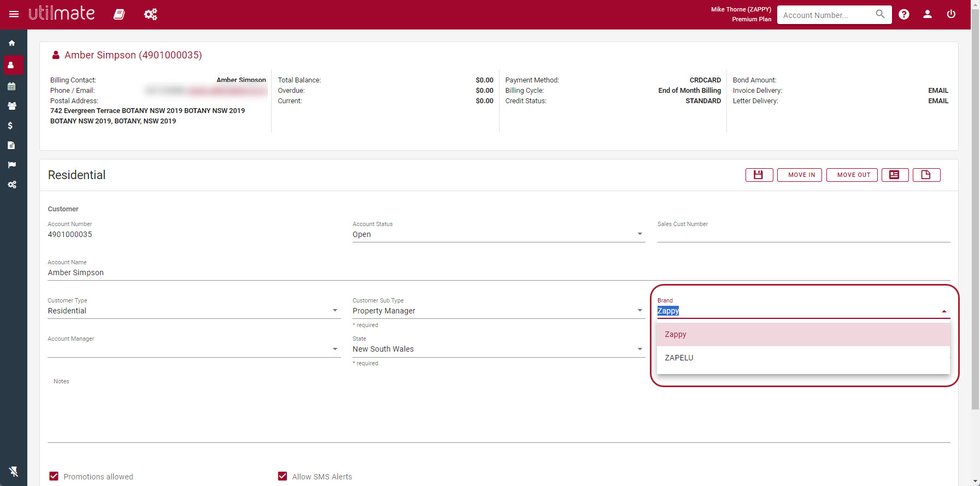Screen dimensions: 980x486
Task: Click the 742 Evergreen Terrace postal address
Action: [x=148, y=116]
